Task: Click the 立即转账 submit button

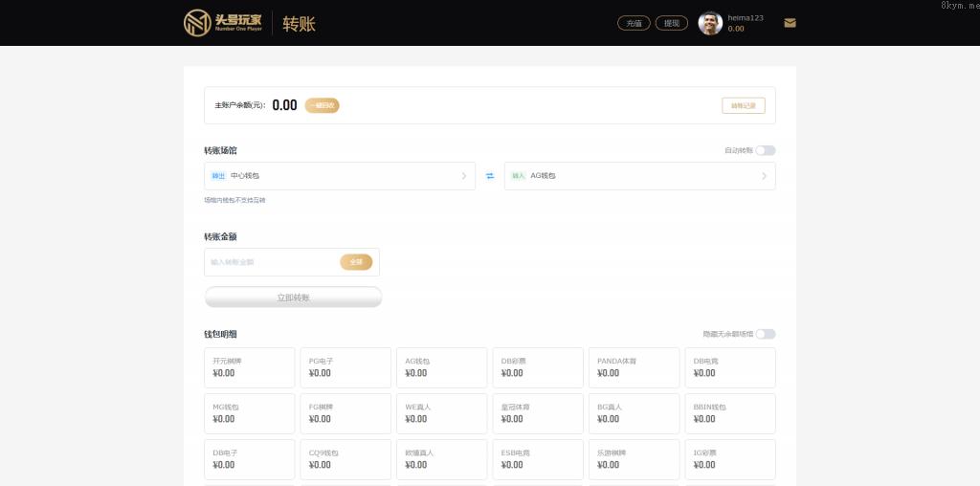Action: click(x=293, y=298)
